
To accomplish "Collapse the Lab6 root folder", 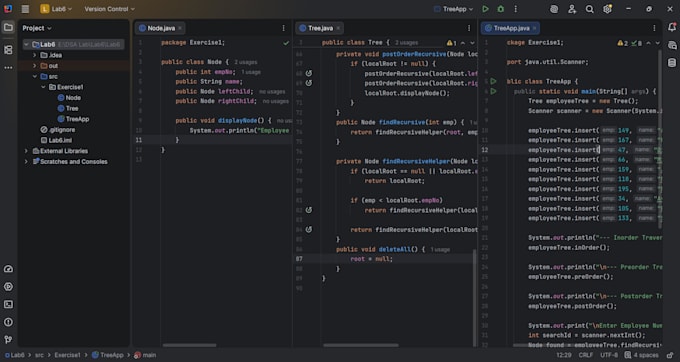I will pos(26,45).
